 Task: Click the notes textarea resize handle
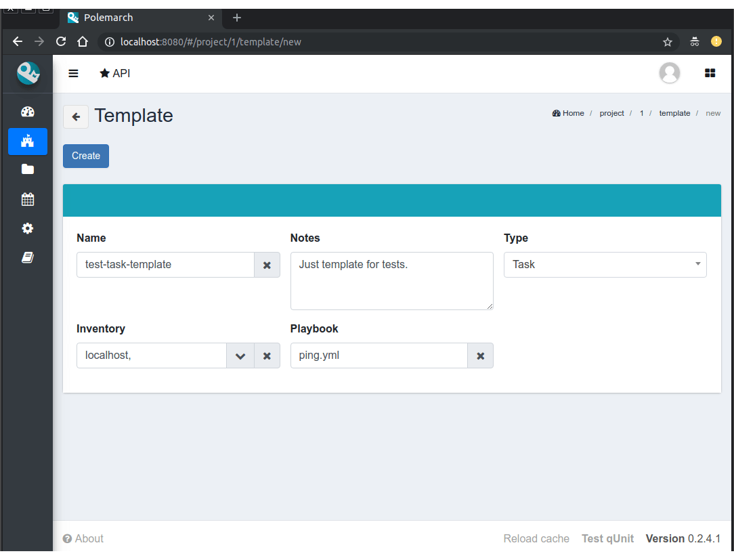[x=490, y=306]
